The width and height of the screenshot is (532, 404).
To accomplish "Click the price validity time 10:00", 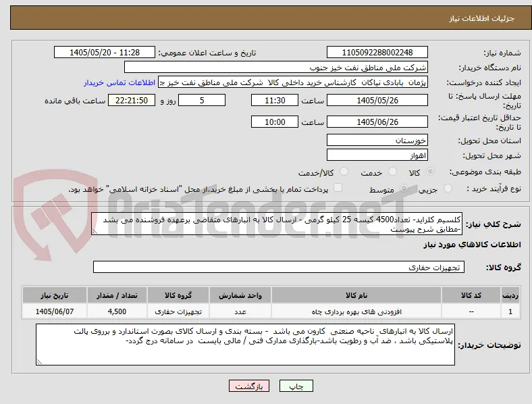I will click(275, 122).
